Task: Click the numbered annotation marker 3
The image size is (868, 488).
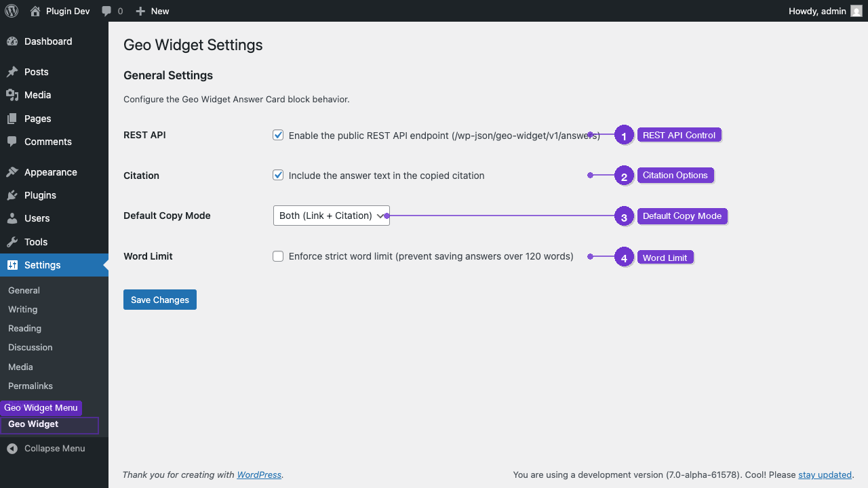Action: point(624,216)
